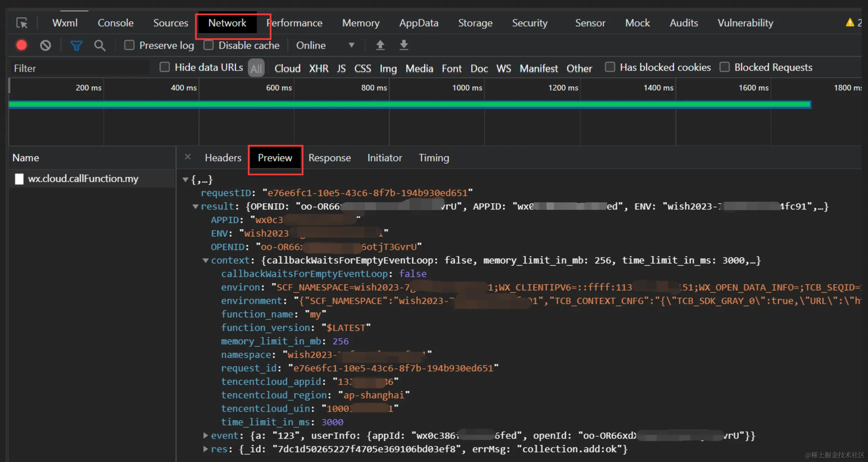Clear the network log
Image resolution: width=868 pixels, height=462 pixels.
45,45
